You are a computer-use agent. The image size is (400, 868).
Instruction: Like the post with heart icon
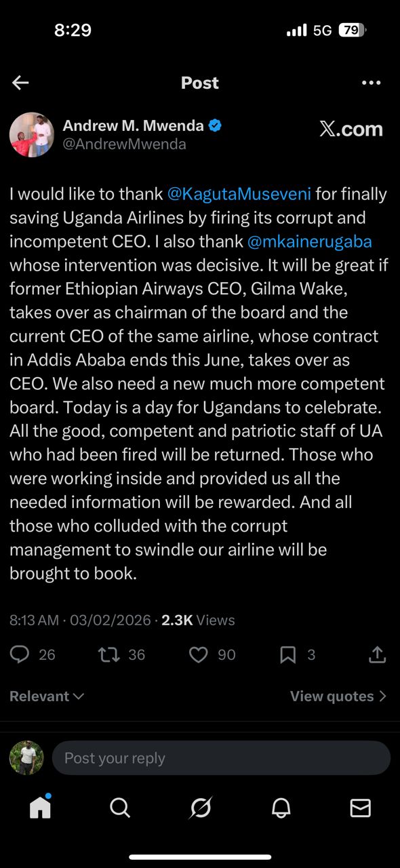click(198, 654)
